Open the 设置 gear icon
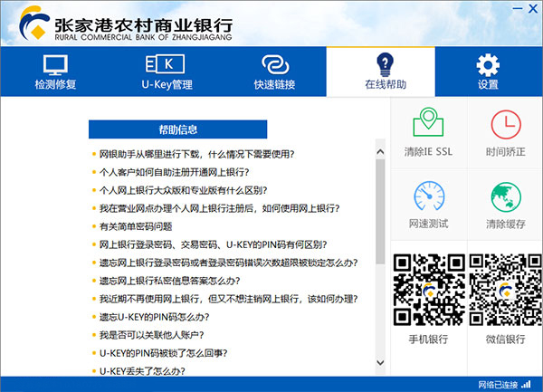The width and height of the screenshot is (543, 392). [x=488, y=65]
